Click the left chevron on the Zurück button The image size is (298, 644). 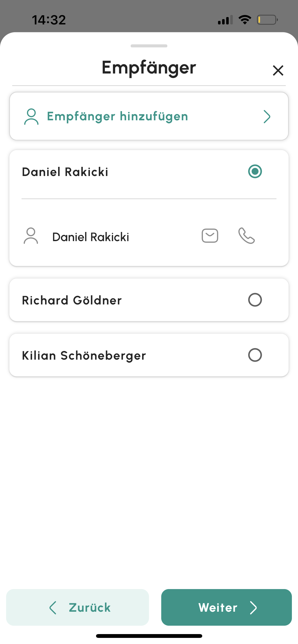pos(53,608)
